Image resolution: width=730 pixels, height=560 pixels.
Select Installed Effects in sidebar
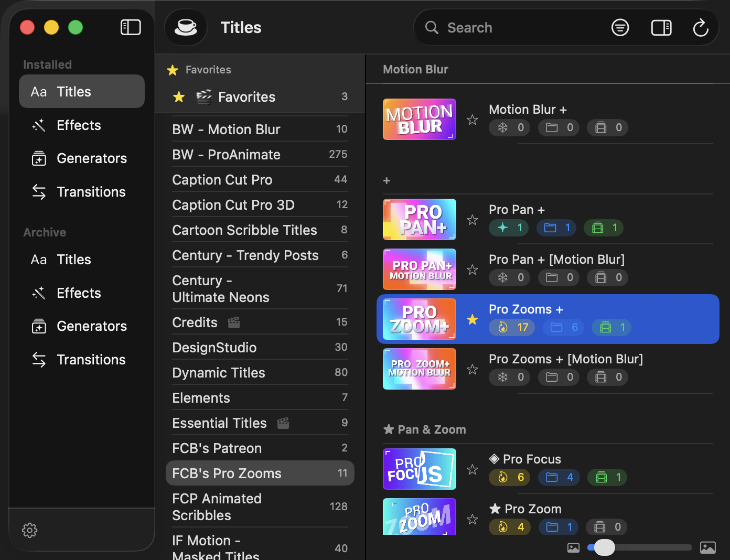79,125
